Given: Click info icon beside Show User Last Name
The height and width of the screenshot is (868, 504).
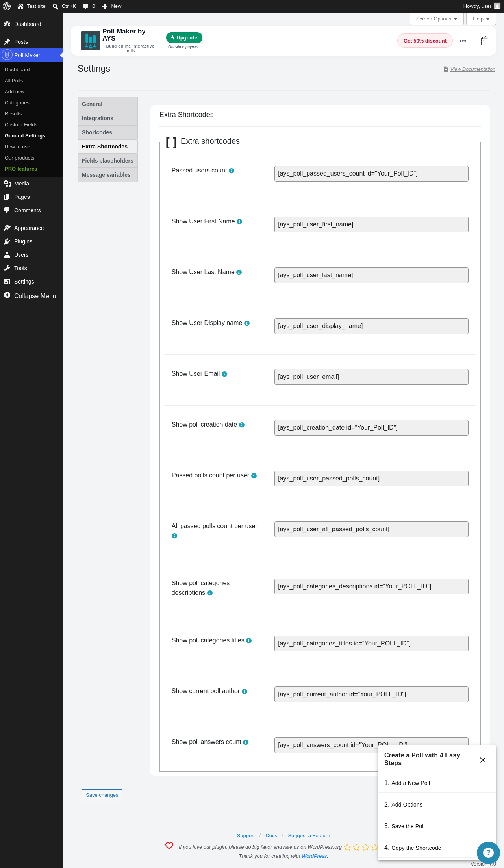Looking at the screenshot, I should tap(239, 273).
